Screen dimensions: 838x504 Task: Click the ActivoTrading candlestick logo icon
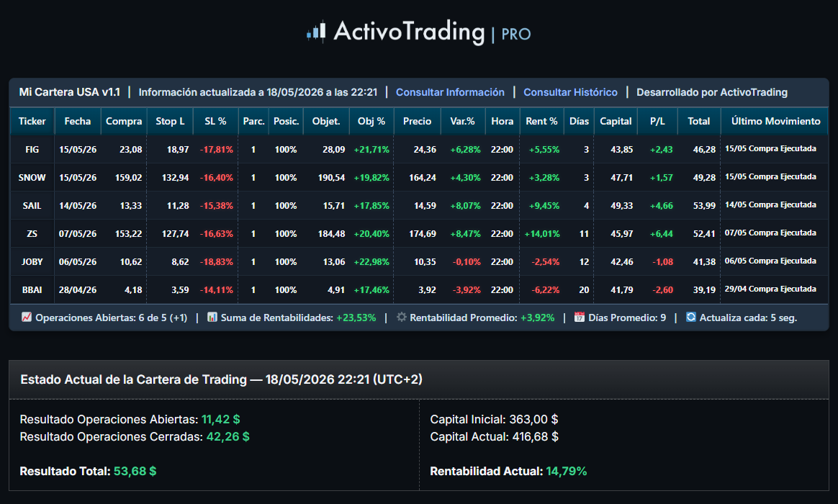316,31
